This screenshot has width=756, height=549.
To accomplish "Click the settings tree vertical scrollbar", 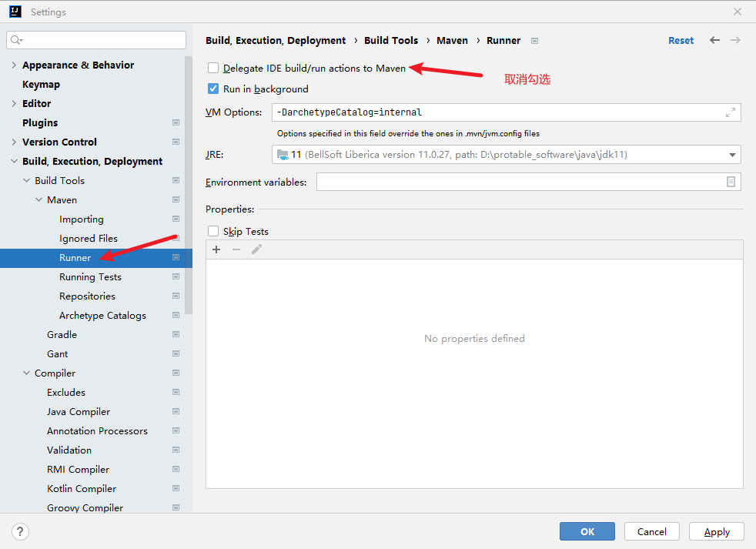I will 189,185.
